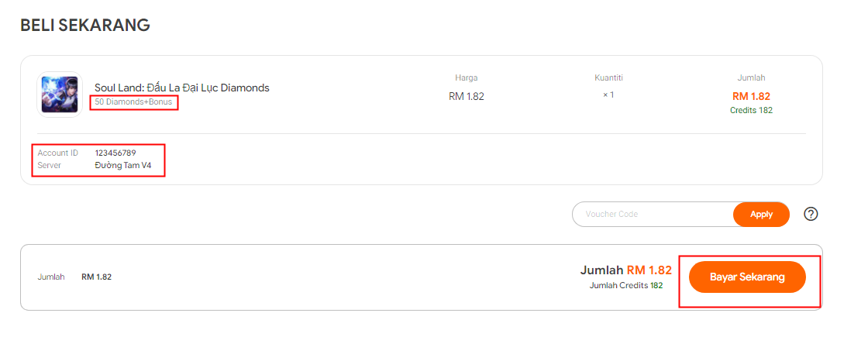Click the Bayar Sekarang button

747,277
